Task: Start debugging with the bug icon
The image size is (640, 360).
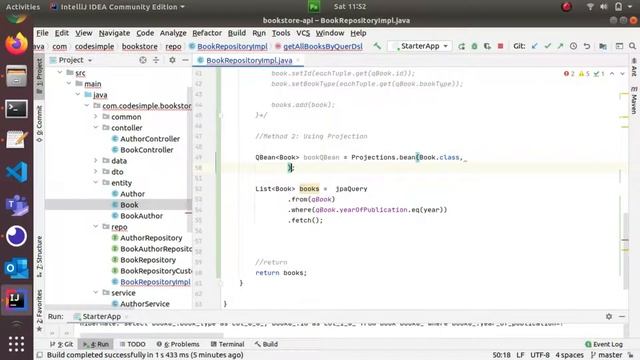Action: [x=474, y=47]
